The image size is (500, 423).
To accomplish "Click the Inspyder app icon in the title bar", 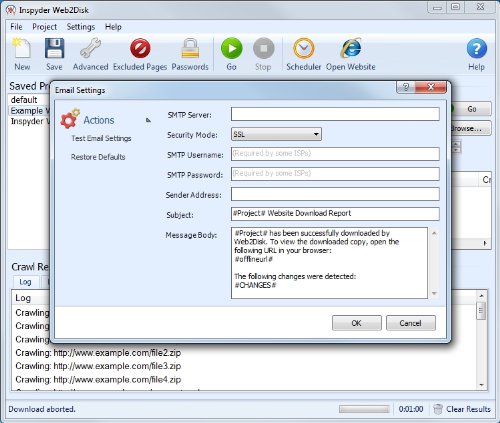I will pos(11,10).
